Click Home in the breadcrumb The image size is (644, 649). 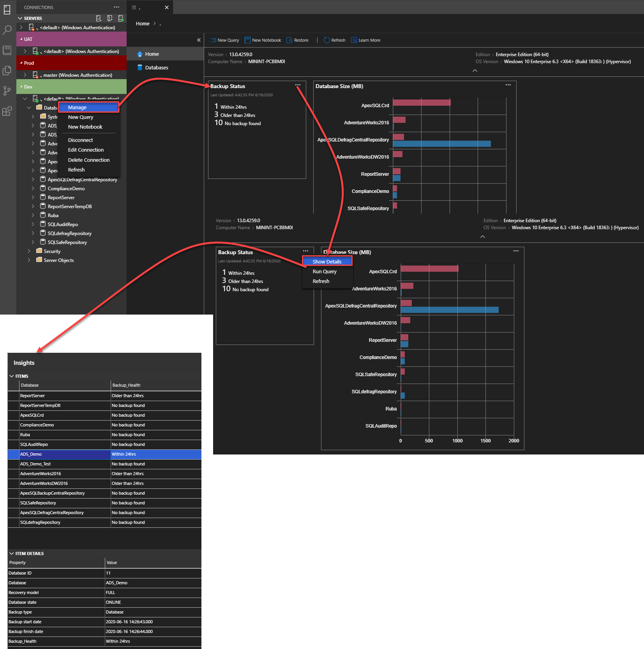143,23
